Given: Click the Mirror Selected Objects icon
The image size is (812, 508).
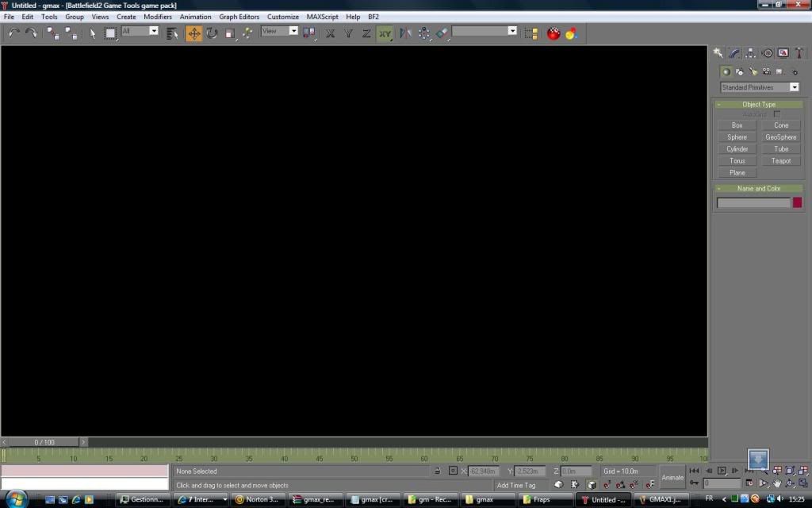Looking at the screenshot, I should [x=406, y=33].
